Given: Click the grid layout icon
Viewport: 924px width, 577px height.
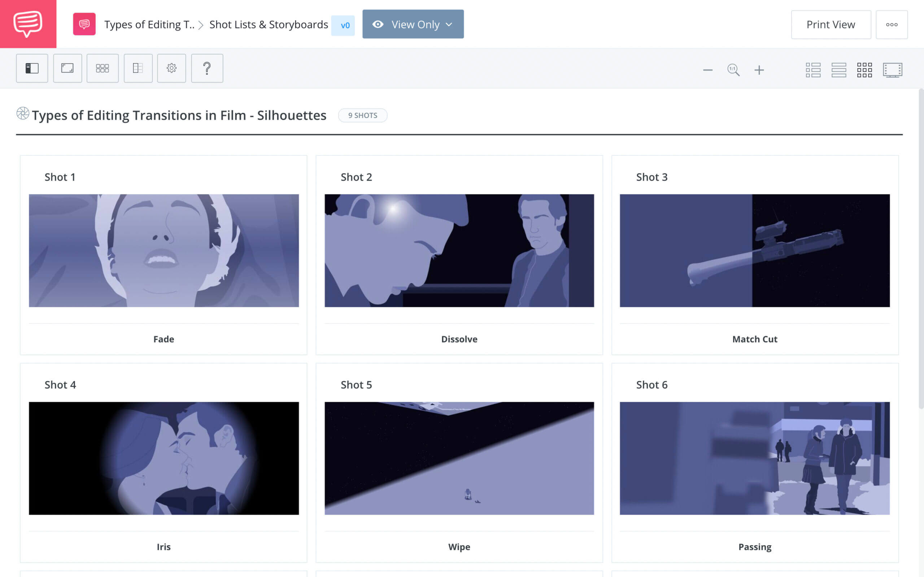Looking at the screenshot, I should coord(863,69).
